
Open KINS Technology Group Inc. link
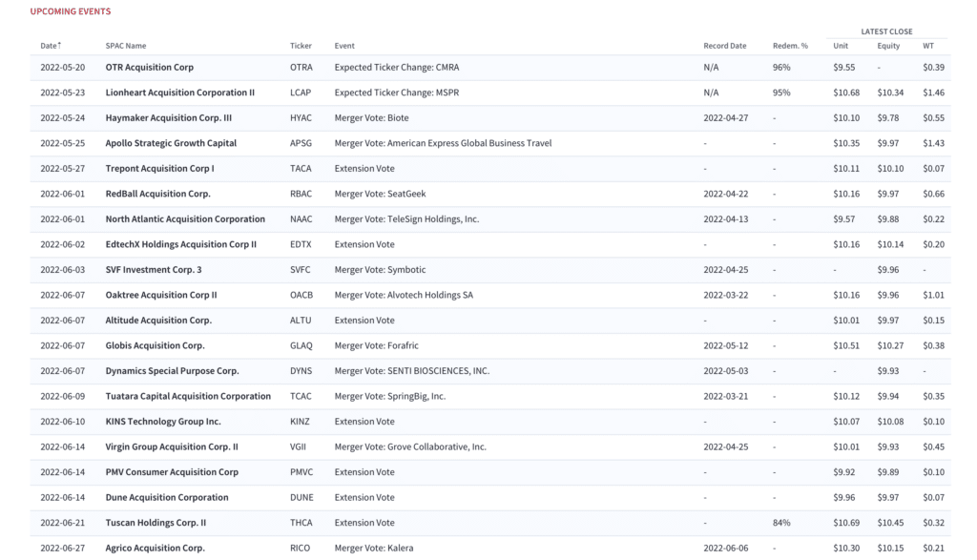pos(163,422)
